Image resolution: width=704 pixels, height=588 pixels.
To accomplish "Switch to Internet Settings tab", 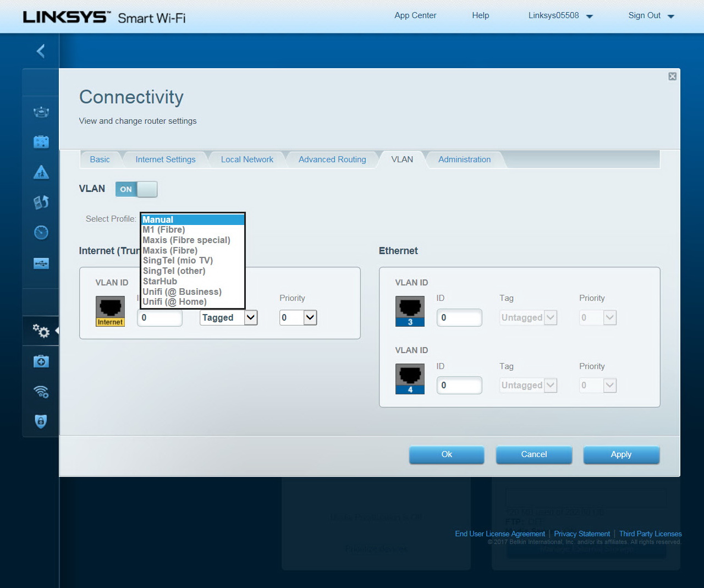I will pos(166,160).
